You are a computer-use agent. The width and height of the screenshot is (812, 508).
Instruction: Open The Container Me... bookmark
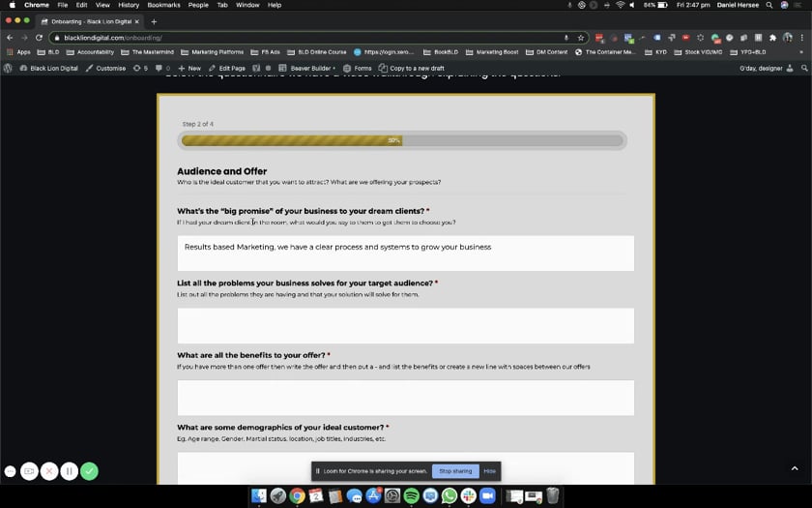[x=605, y=52]
